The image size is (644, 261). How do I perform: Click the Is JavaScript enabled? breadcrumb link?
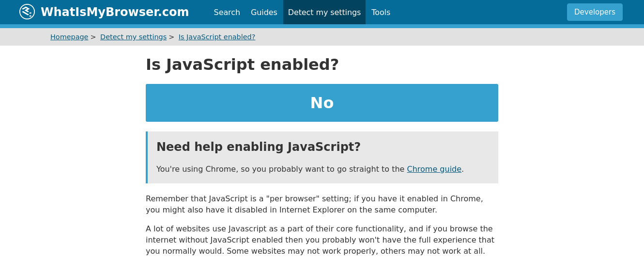pos(216,37)
